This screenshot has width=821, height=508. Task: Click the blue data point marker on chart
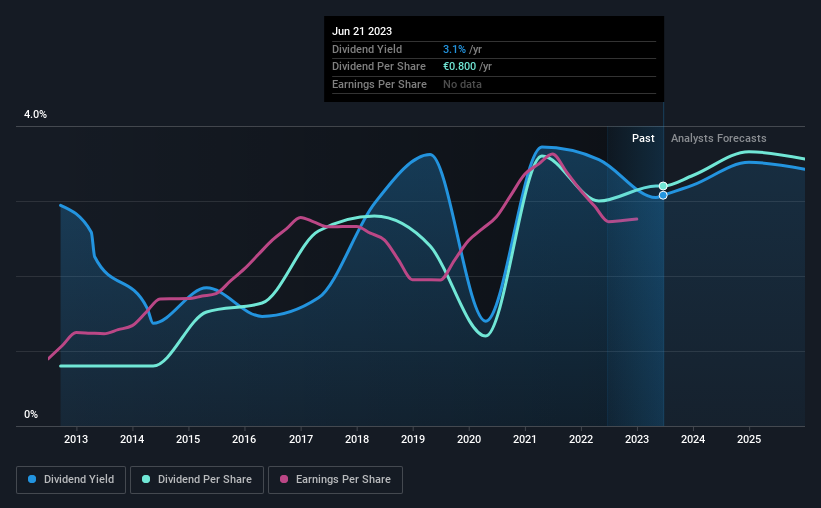click(663, 195)
